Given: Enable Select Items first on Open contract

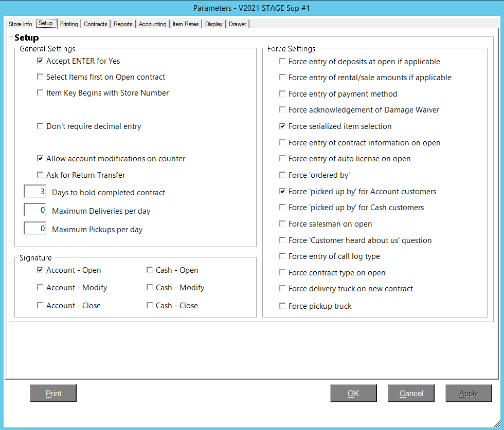Looking at the screenshot, I should pos(40,77).
